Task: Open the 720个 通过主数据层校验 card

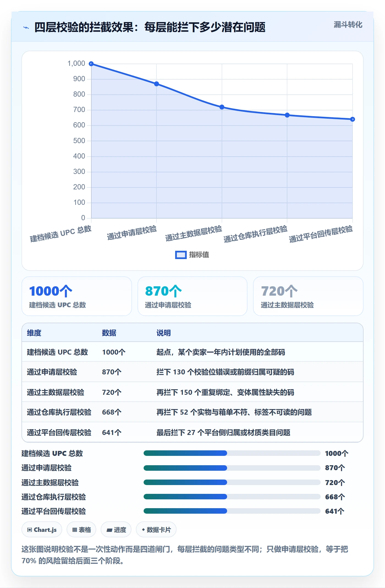Action: [x=308, y=296]
